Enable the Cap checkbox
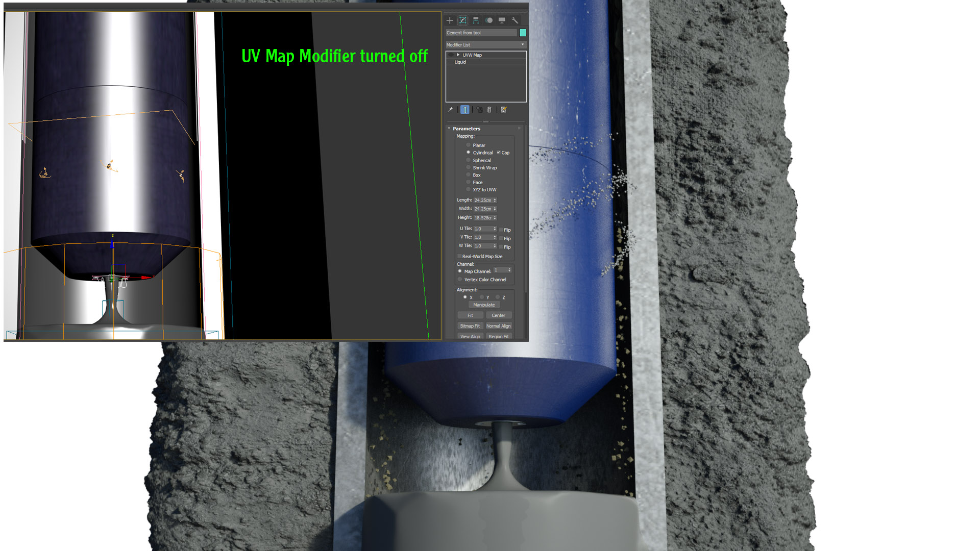Image resolution: width=980 pixels, height=551 pixels. [x=499, y=153]
